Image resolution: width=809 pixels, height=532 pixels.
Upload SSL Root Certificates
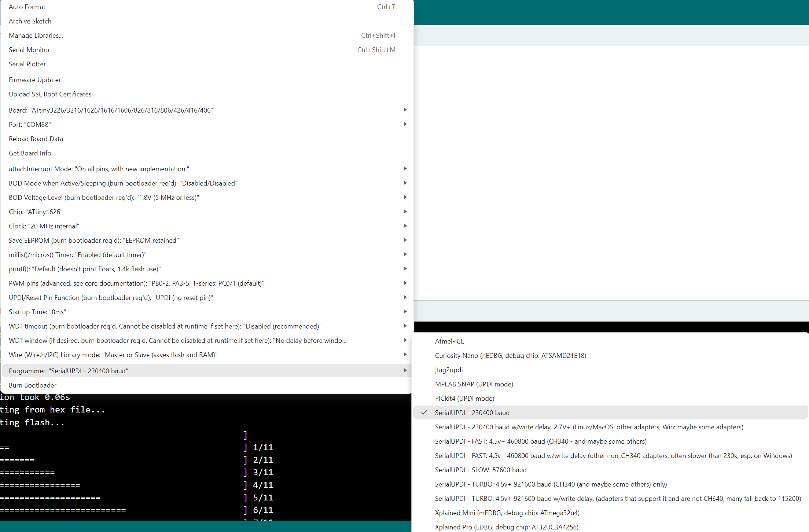click(50, 94)
